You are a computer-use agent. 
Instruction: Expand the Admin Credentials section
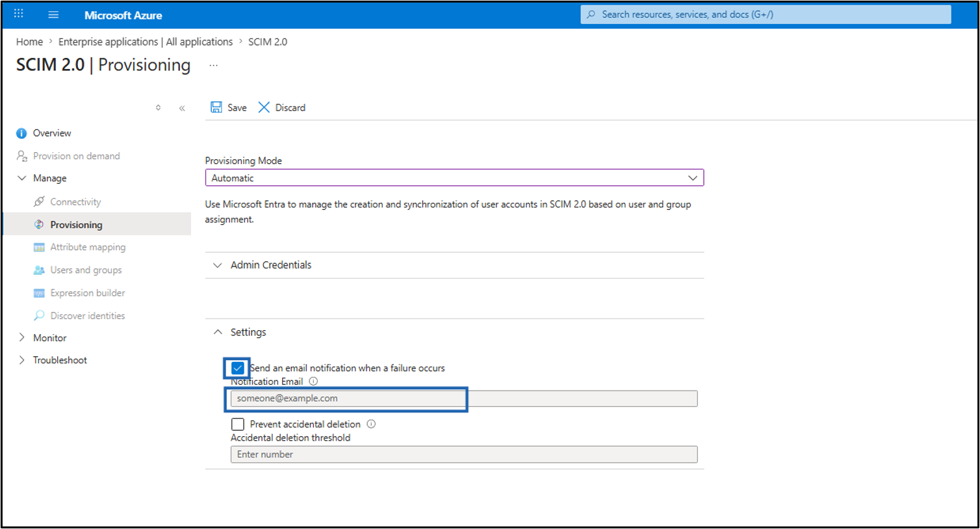pos(454,265)
